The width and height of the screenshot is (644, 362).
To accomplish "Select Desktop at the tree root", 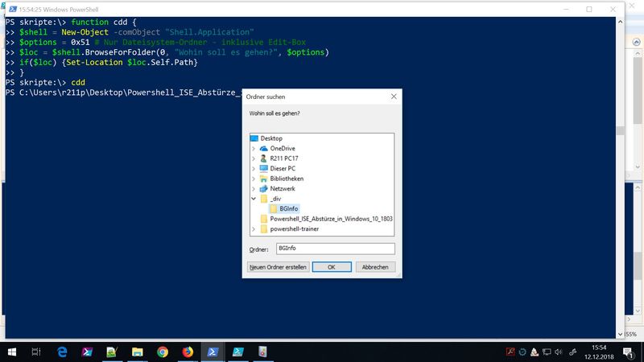I will click(x=271, y=138).
